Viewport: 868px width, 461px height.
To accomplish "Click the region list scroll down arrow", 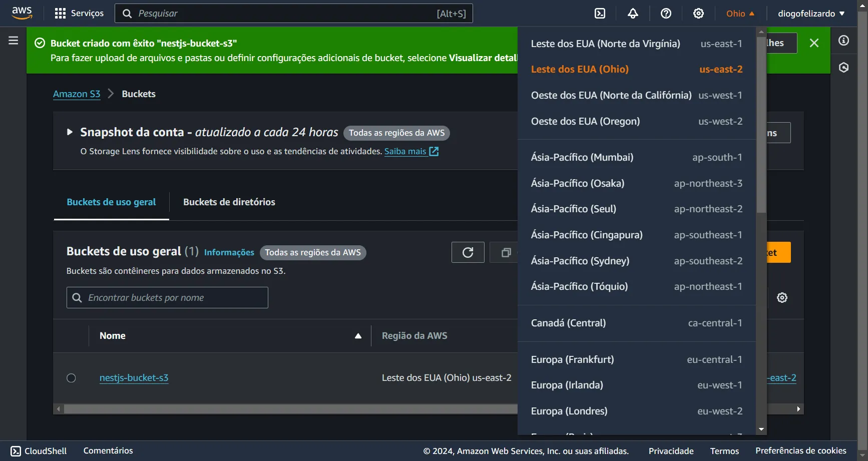I will (x=761, y=429).
